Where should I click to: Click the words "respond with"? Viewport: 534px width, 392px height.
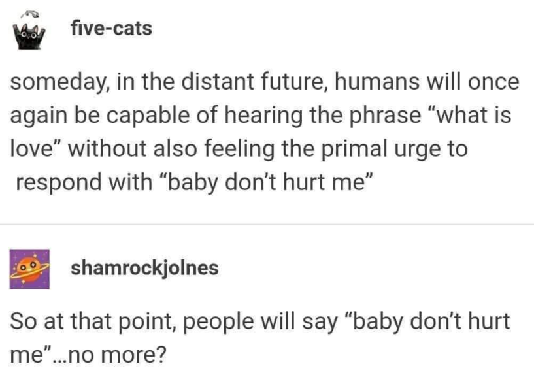pyautogui.click(x=84, y=182)
